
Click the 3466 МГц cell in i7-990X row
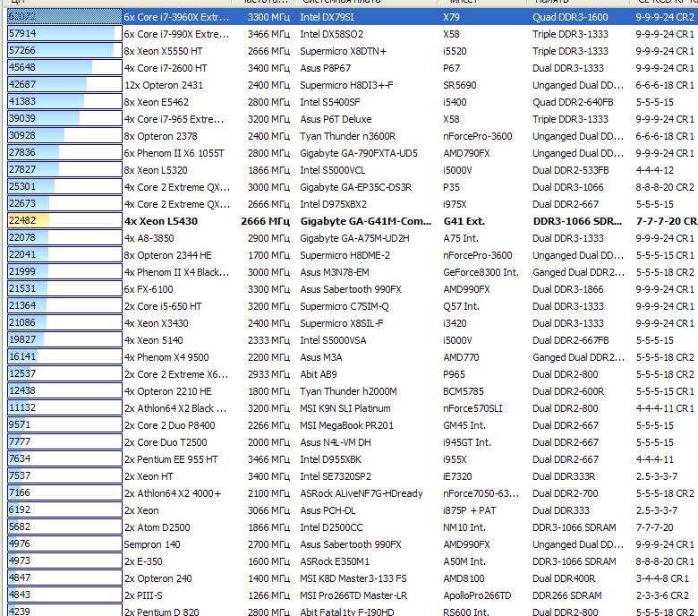click(268, 34)
